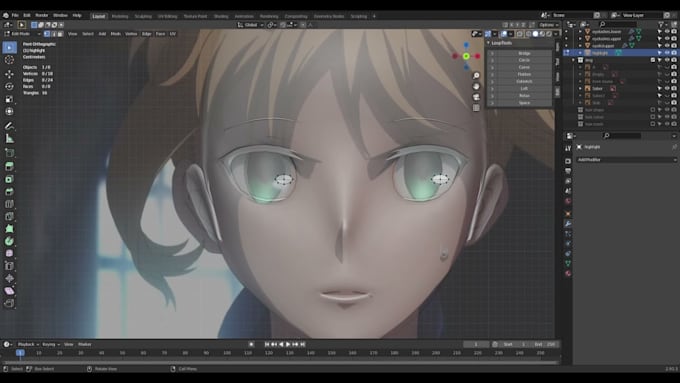Select the Transform tool in the toolbar

coord(10,111)
